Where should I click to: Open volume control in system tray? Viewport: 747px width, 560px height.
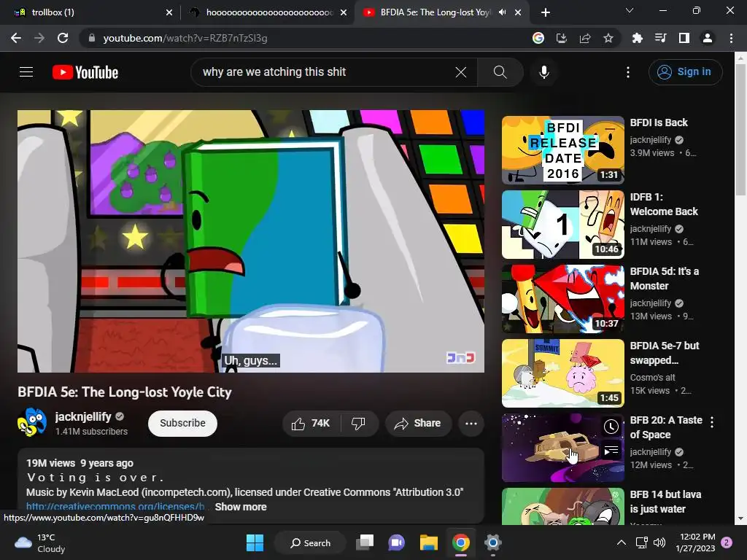pos(659,542)
